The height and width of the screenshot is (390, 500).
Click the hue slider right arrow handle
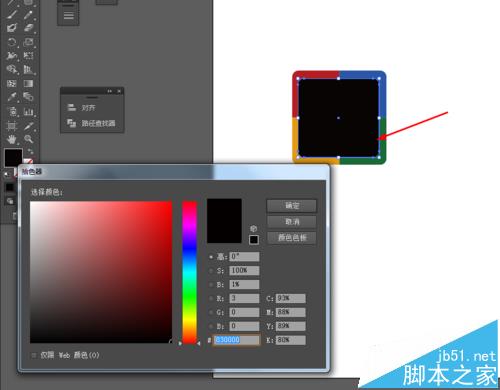pos(199,343)
